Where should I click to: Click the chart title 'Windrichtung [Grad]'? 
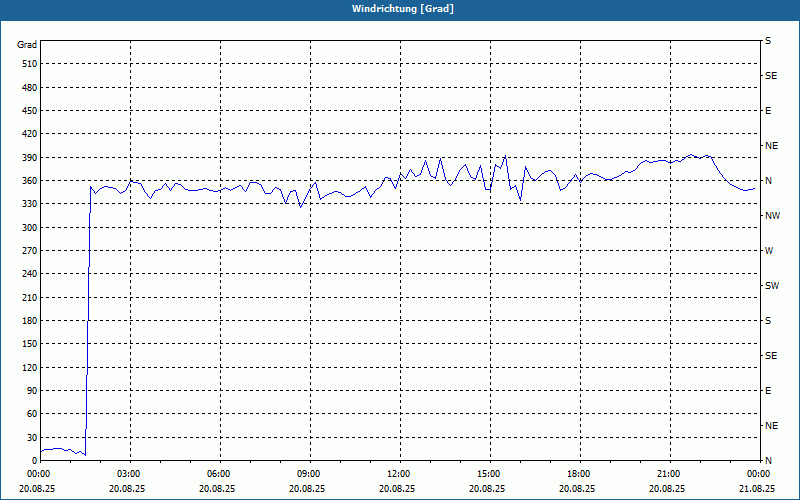click(403, 9)
